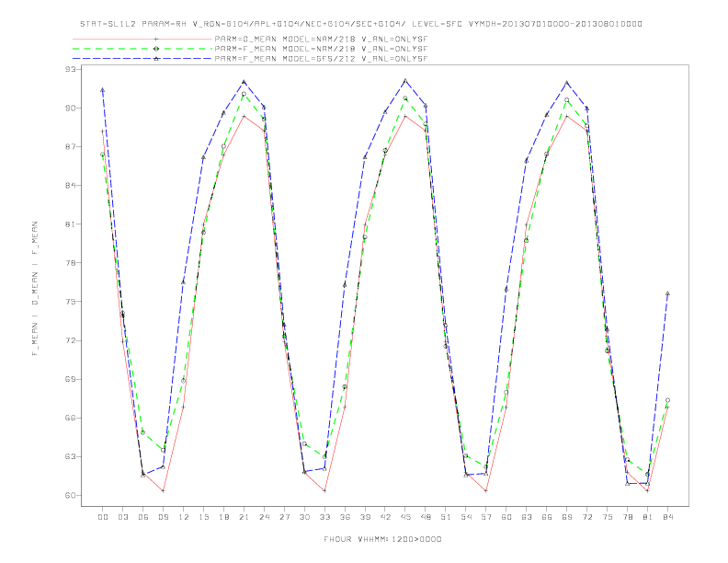Screen dimensions: 728x563
Task: Click forecast hour 24 on the horizontal axis
Action: tap(264, 517)
